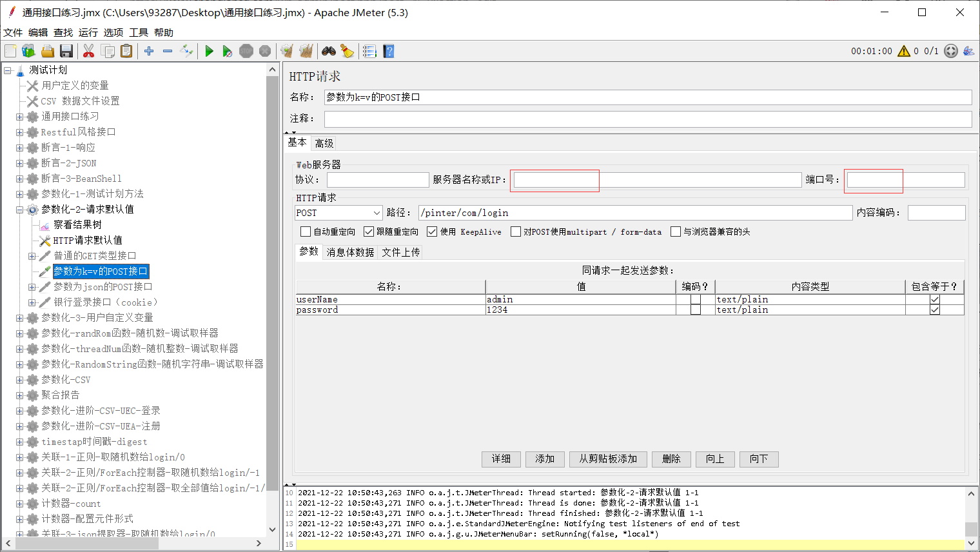Reset search with the yellow brush icon
Screen dimensions: 980x552
click(x=347, y=51)
